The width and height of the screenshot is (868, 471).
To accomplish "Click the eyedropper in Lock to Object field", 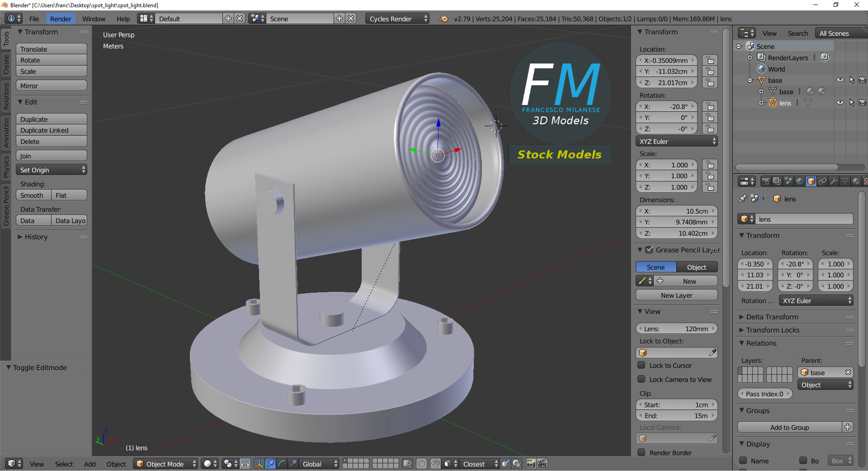I will coord(712,352).
